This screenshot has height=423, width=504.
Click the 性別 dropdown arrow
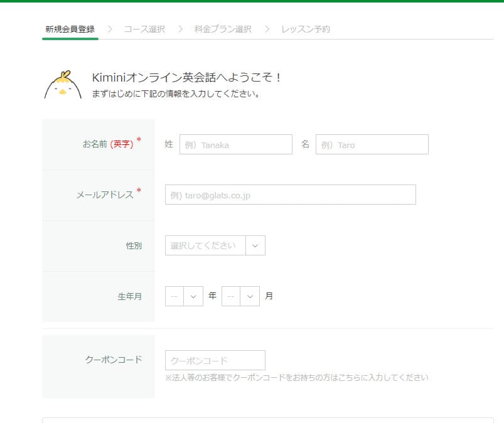tap(255, 245)
